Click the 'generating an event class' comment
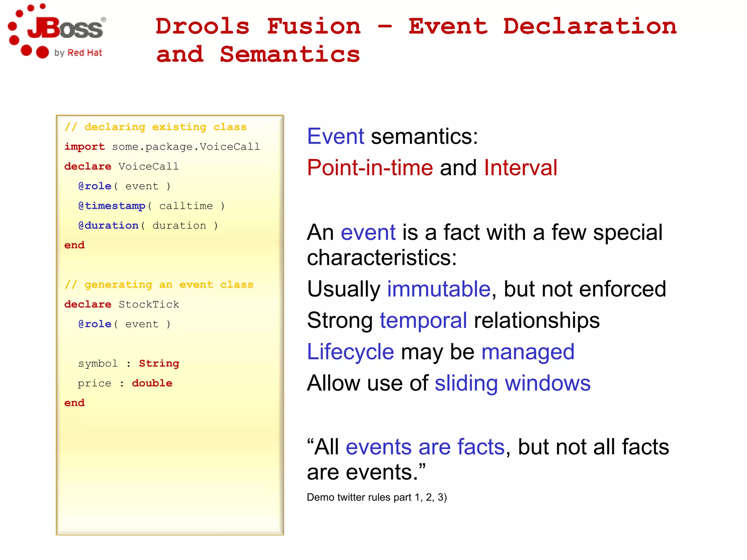The image size is (747, 560). click(159, 285)
